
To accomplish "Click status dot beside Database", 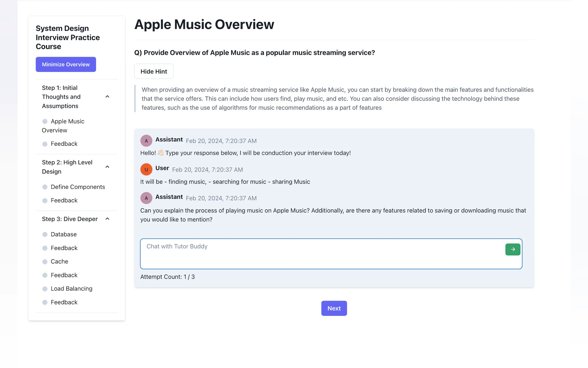I will tap(45, 234).
